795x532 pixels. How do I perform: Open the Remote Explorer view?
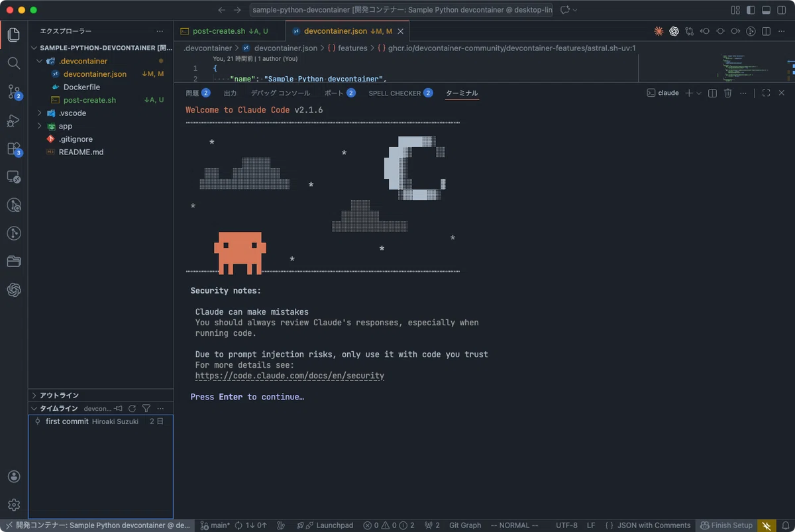pyautogui.click(x=14, y=177)
